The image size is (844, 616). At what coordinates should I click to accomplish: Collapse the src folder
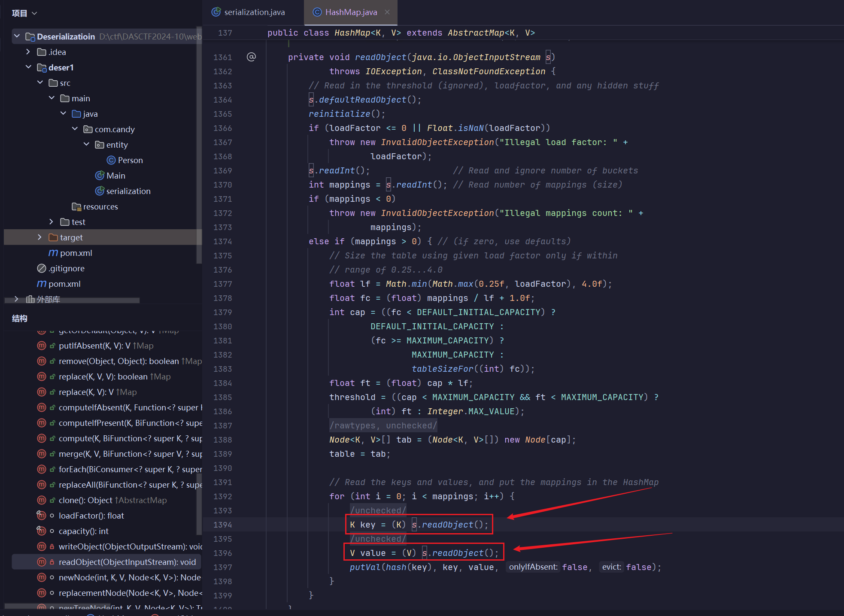coord(40,83)
